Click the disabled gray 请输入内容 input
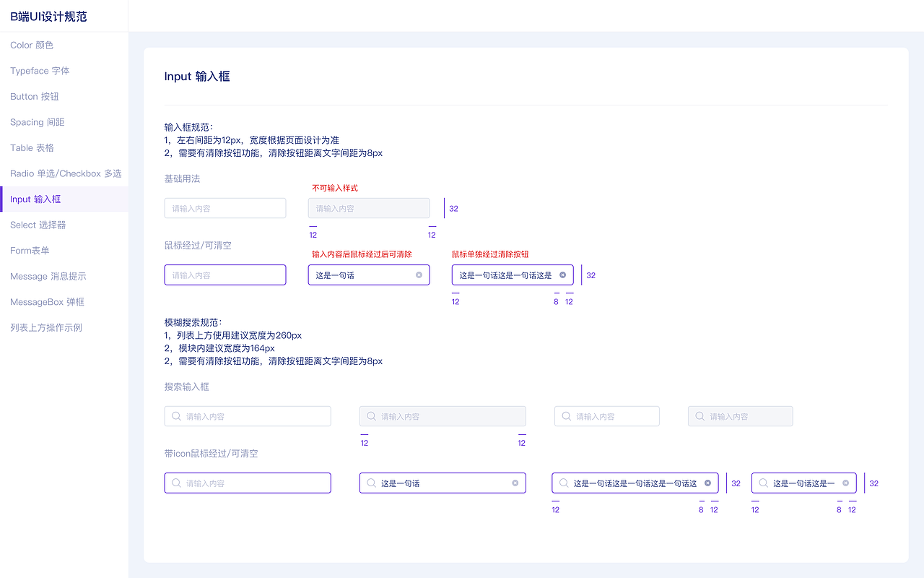924x578 pixels. click(x=369, y=208)
